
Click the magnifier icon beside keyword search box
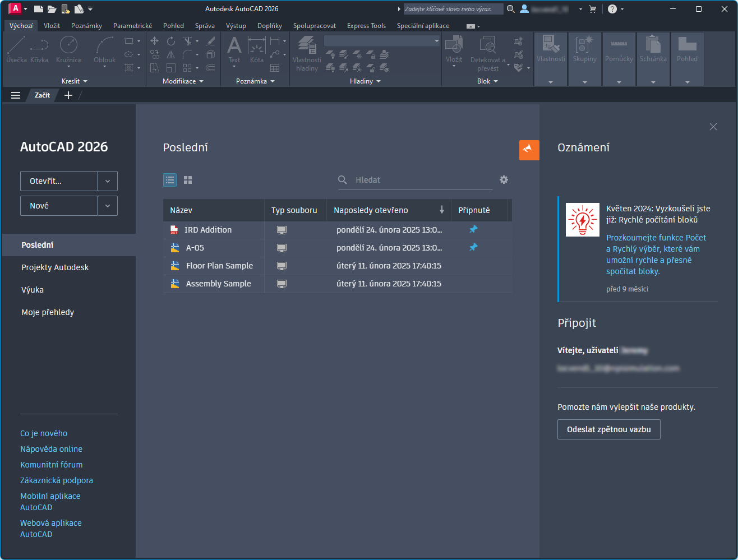point(511,9)
